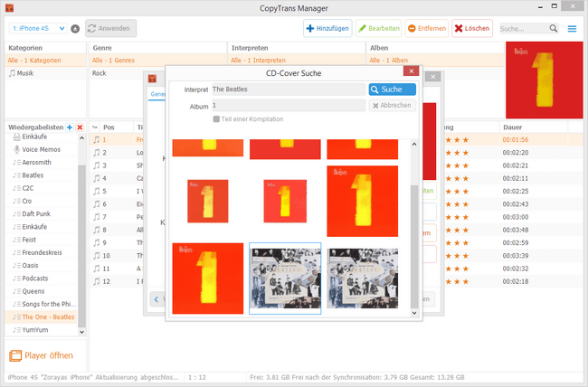Select the large red cover bottom left
The image size is (588, 387).
pos(208,278)
